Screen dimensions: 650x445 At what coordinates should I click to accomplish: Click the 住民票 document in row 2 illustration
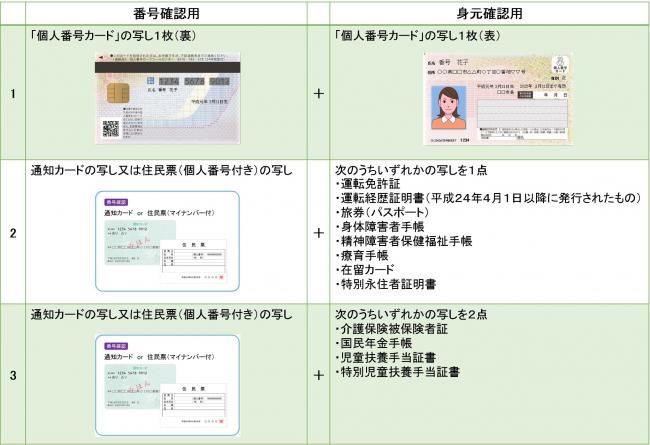pos(194,261)
